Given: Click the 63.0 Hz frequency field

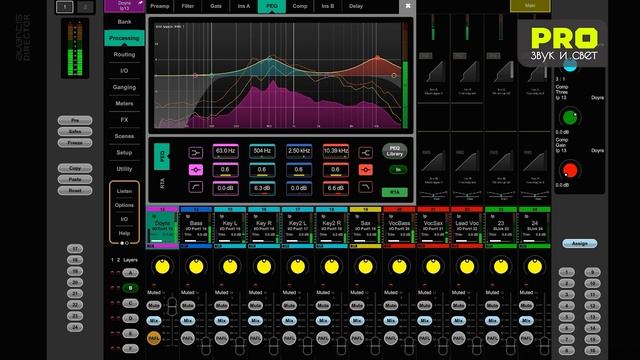Looking at the screenshot, I should (x=225, y=151).
